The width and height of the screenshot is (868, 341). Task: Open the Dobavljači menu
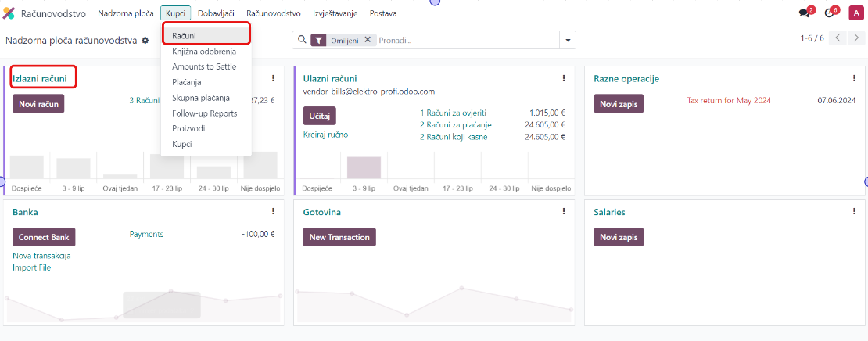(216, 13)
